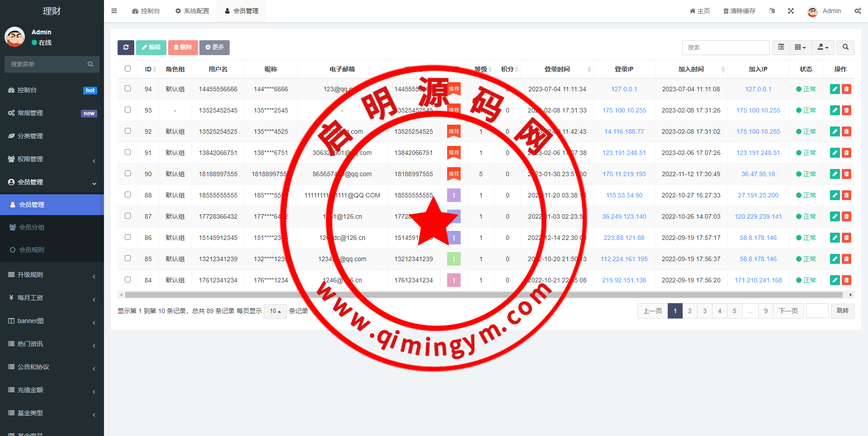Toggle the hamburger sidebar menu icon
The width and height of the screenshot is (868, 436).
tap(114, 11)
